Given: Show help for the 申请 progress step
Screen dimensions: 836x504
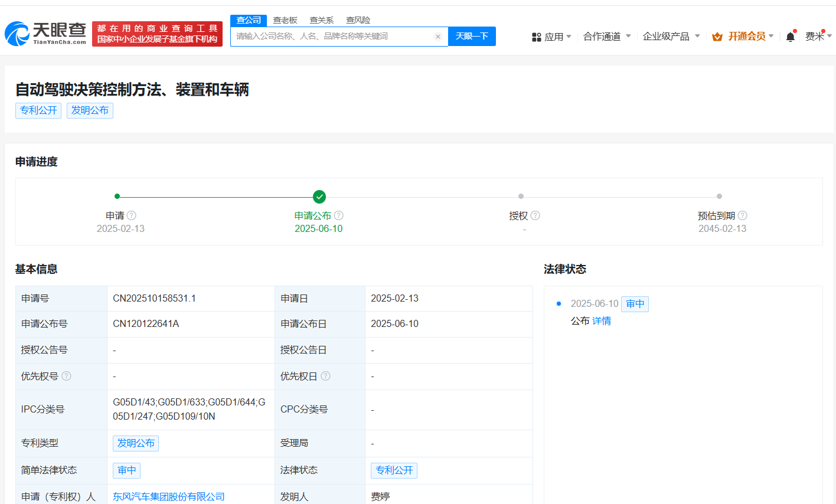Looking at the screenshot, I should pyautogui.click(x=132, y=215).
